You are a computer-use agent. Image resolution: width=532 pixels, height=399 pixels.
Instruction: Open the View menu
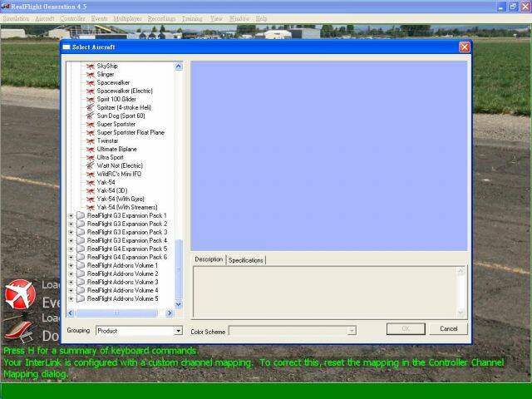pos(216,18)
